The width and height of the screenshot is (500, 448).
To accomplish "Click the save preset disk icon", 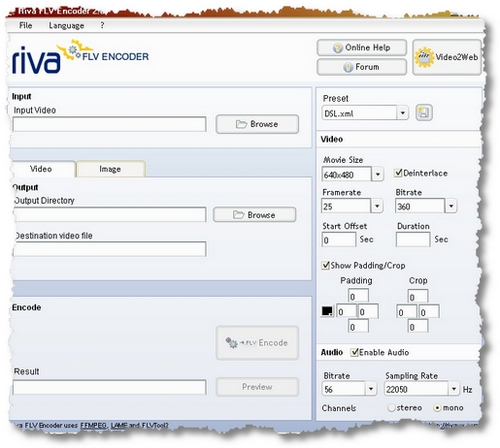I will [424, 113].
